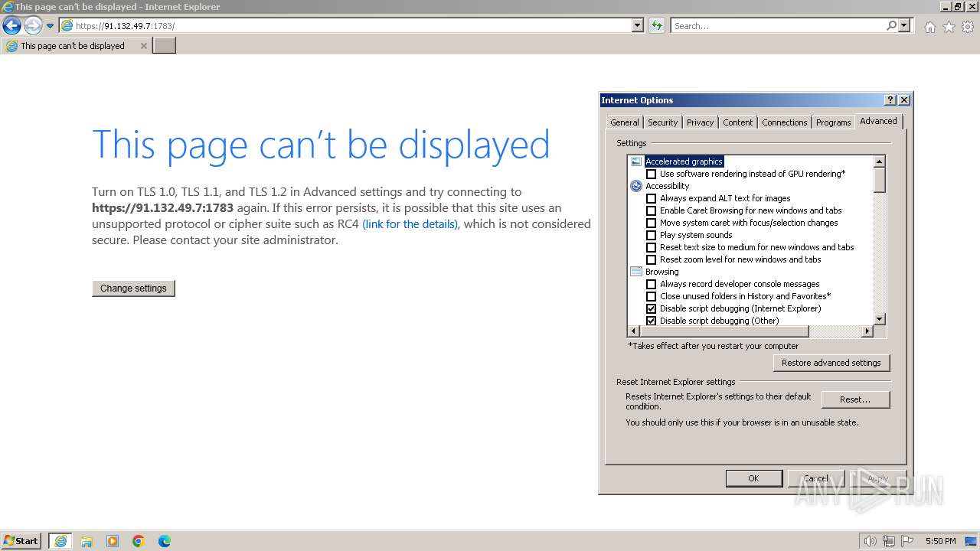
Task: Click the Change settings button
Action: point(133,289)
